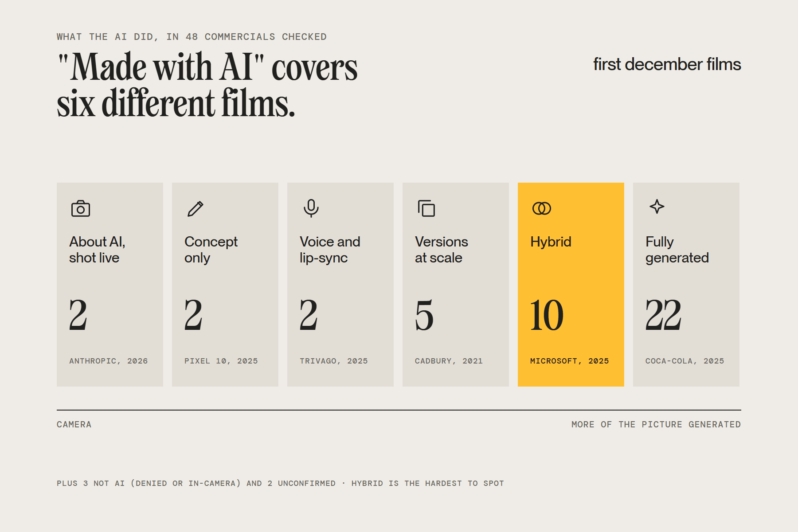Screen dimensions: 798x532
Task: Click the number 10 on Hybrid card
Action: pos(547,315)
